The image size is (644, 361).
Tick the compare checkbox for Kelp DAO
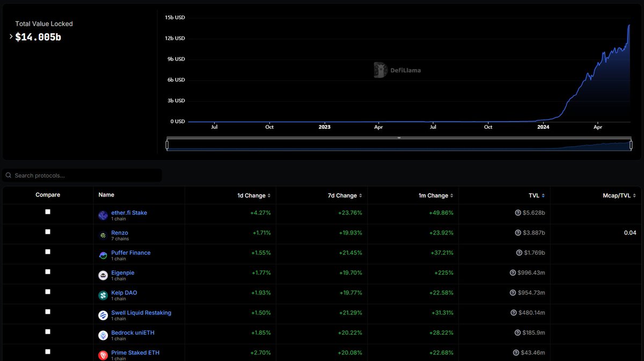click(x=48, y=292)
